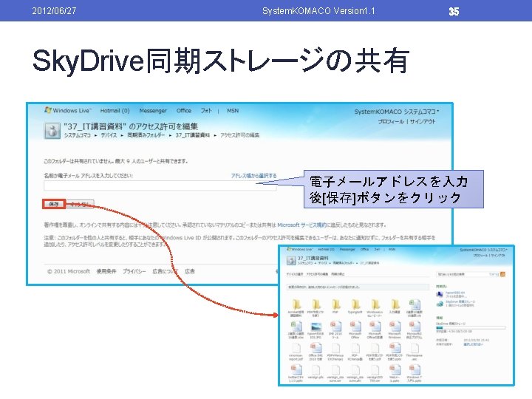Screen dimensions: 532x399
Task: Click the 保存 button
Action: 54,204
